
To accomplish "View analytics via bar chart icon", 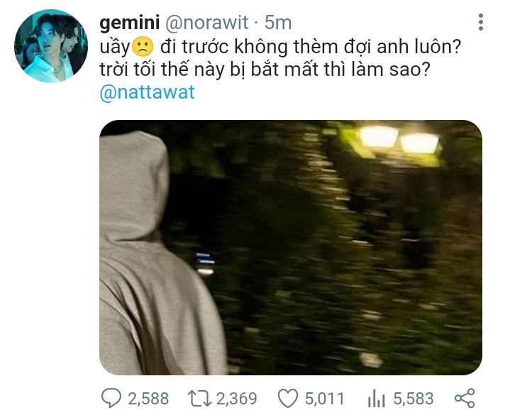I will [377, 398].
